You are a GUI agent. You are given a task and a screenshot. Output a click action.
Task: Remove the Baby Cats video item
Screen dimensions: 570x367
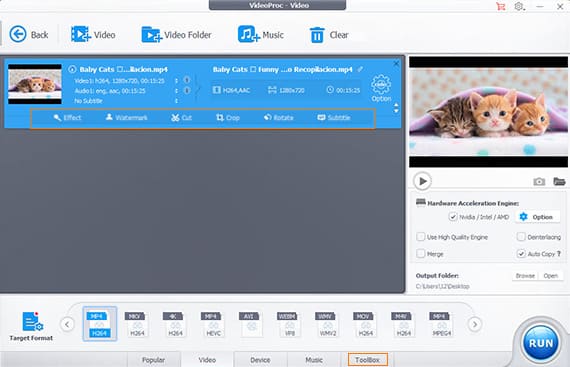(x=396, y=64)
